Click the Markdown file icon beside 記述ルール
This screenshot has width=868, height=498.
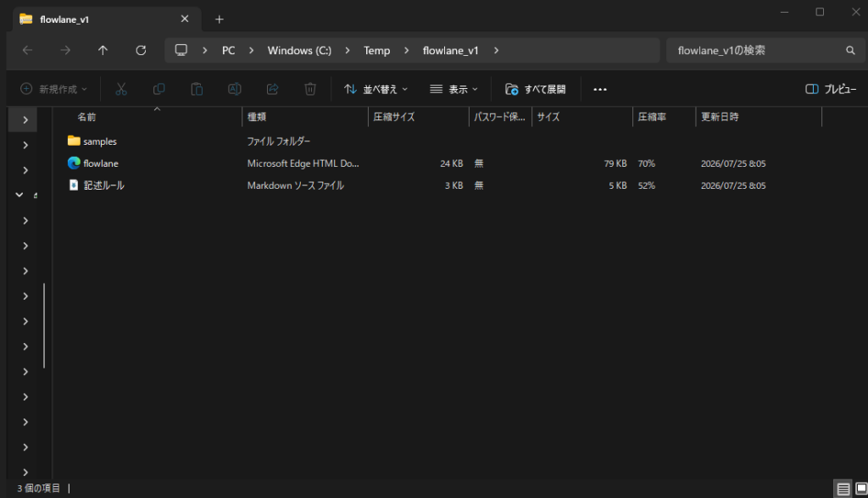pos(74,185)
